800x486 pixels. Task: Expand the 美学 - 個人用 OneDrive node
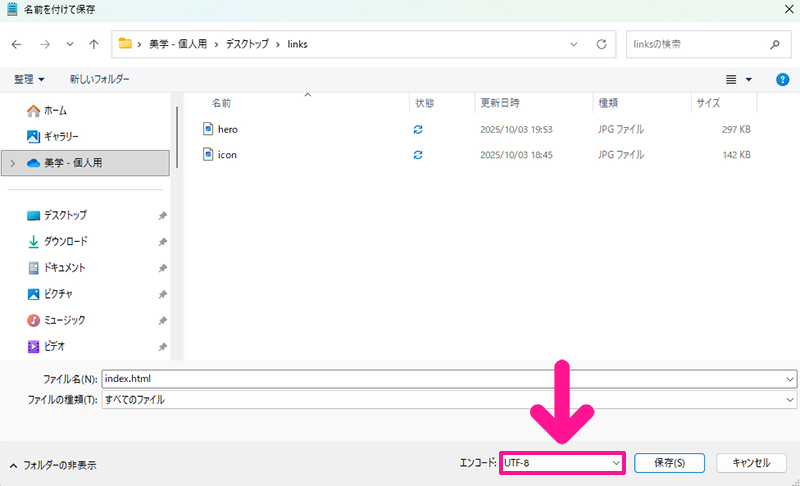pos(12,163)
